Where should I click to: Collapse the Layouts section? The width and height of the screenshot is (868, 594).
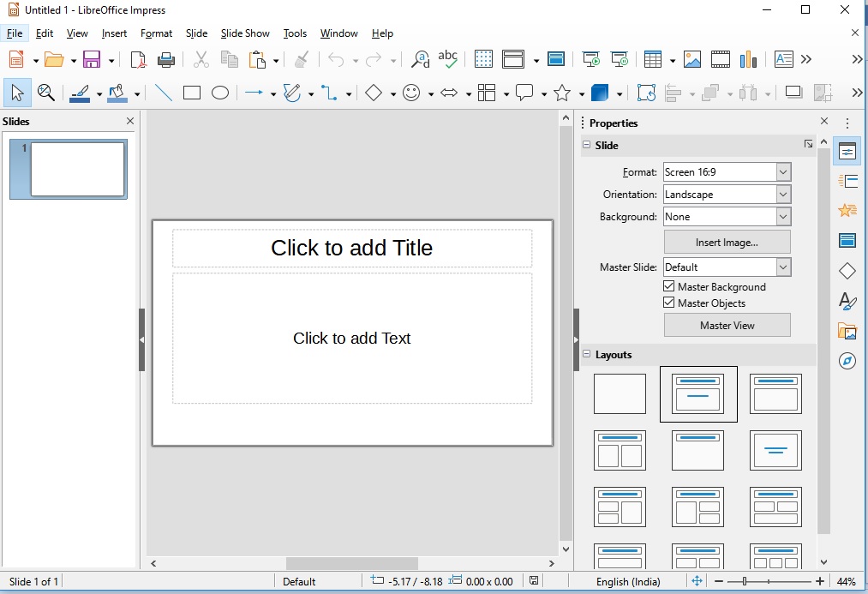pos(587,354)
